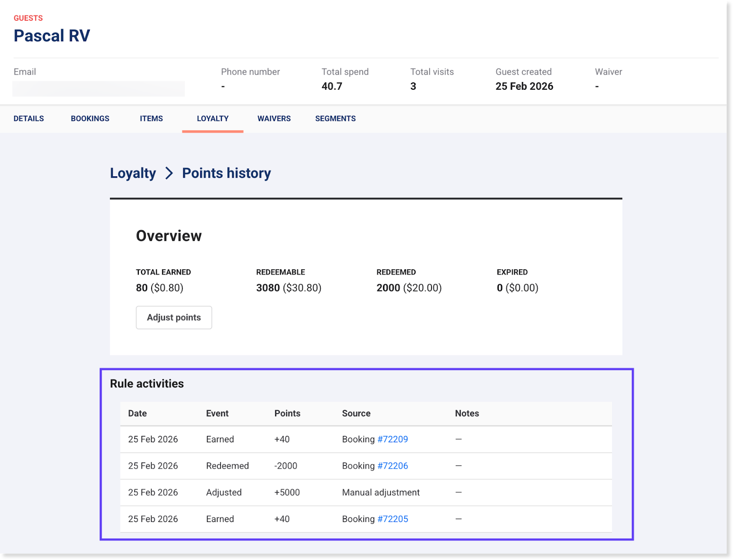Click the breadcrumb chevron after Loyalty
733x560 pixels.
pyautogui.click(x=169, y=173)
